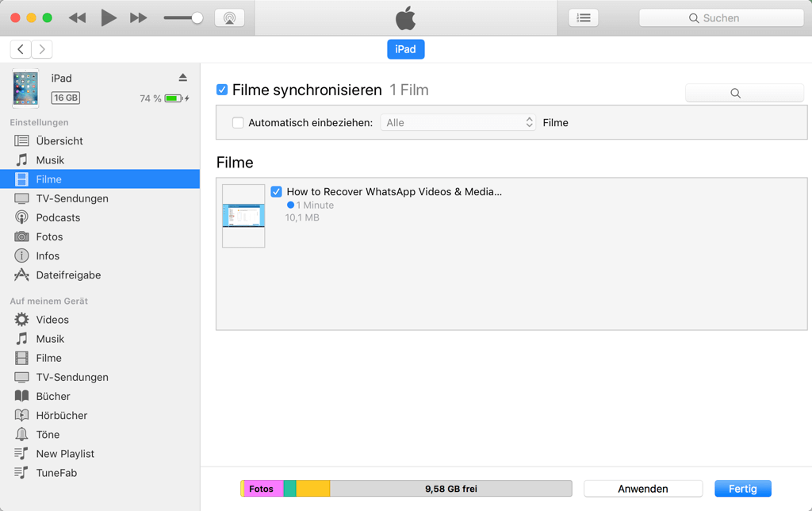This screenshot has height=511, width=812.
Task: Open Fotos in the sidebar
Action: (x=100, y=236)
